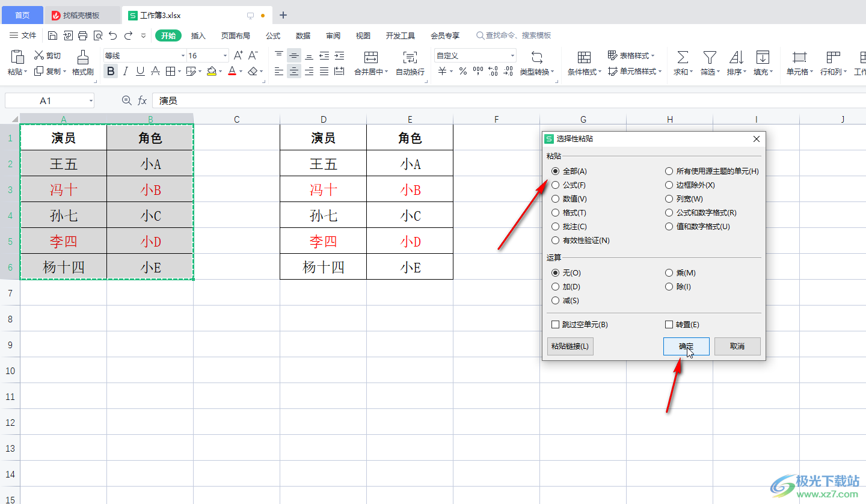The image size is (866, 504).
Task: Click the Save icon in quick toolbar
Action: coord(53,35)
